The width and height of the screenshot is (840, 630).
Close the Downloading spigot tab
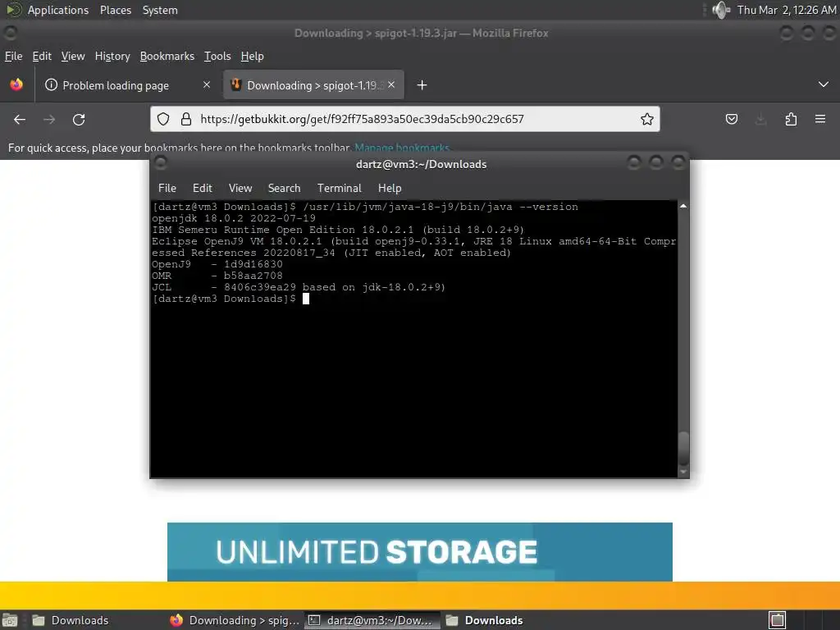point(391,84)
